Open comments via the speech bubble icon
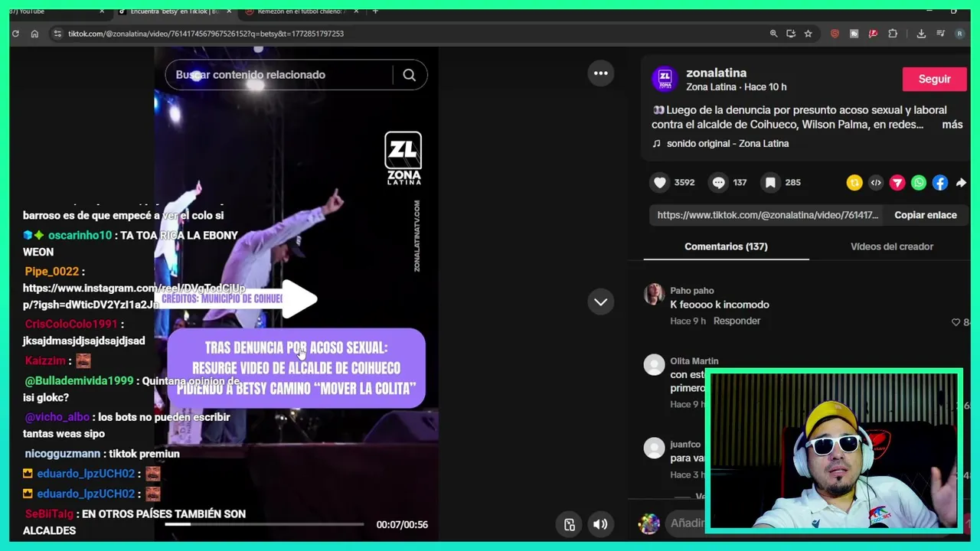The height and width of the screenshot is (551, 980). pos(718,182)
